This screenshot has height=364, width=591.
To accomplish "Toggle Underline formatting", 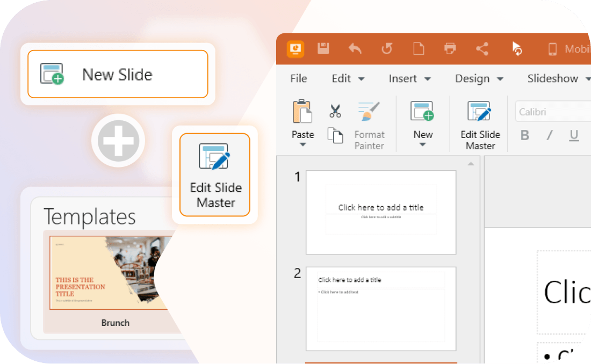I will 574,135.
